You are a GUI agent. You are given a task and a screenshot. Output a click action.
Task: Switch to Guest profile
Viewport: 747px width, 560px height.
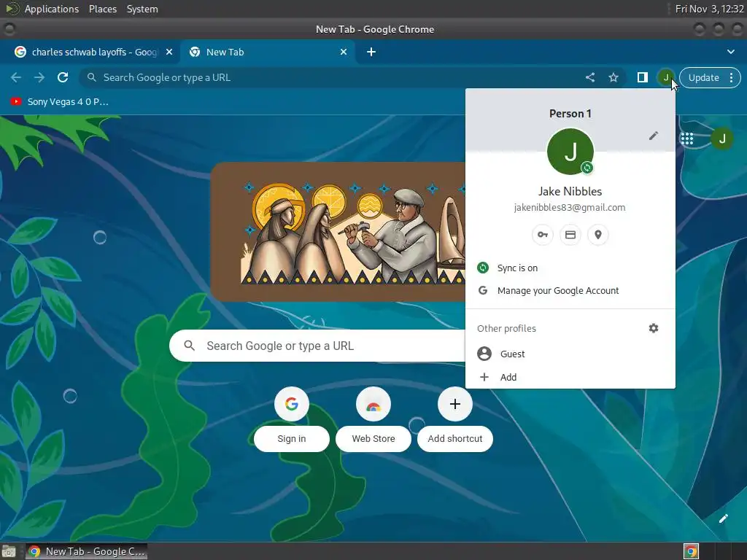tap(570, 354)
